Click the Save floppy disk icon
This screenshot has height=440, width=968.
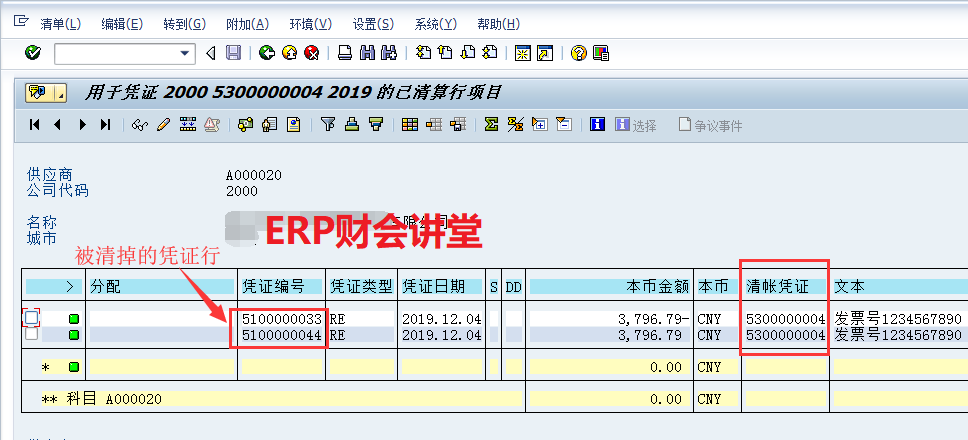click(233, 53)
